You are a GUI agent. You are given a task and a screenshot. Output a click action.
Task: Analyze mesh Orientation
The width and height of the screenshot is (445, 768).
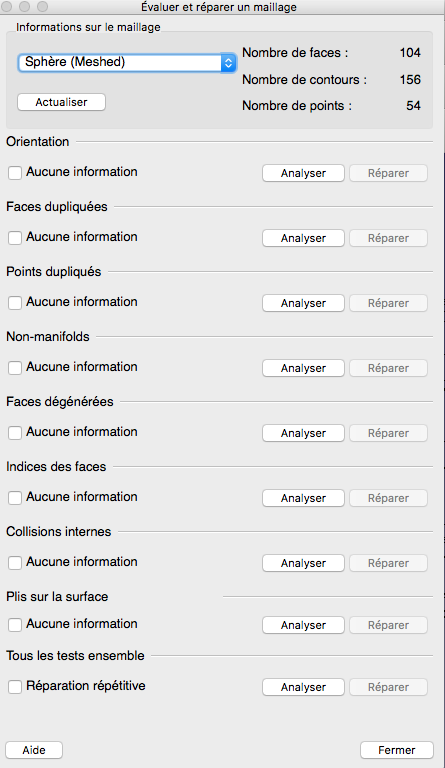pyautogui.click(x=303, y=173)
